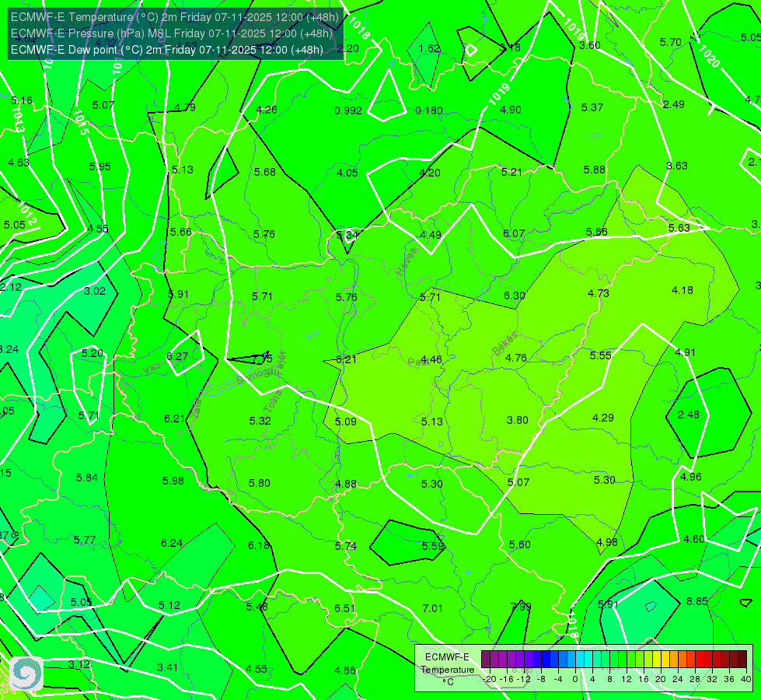This screenshot has width=761, height=700.
Task: Click the value 4.46 near Pest label
Action: coord(431,359)
